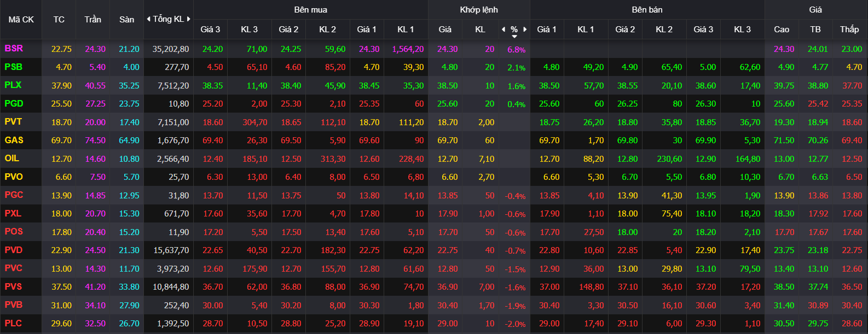Image resolution: width=868 pixels, height=334 pixels.
Task: Select the Bên bán group header
Action: (x=647, y=10)
